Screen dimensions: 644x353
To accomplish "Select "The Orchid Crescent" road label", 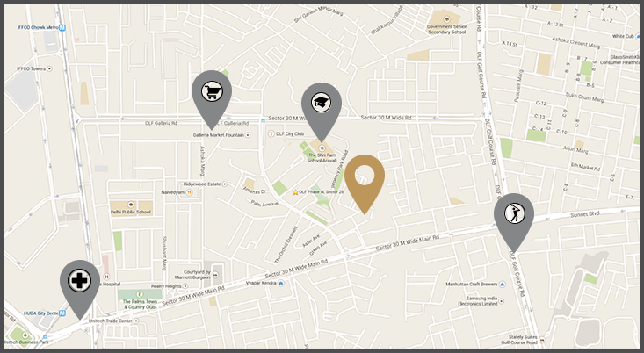I will (x=286, y=245).
